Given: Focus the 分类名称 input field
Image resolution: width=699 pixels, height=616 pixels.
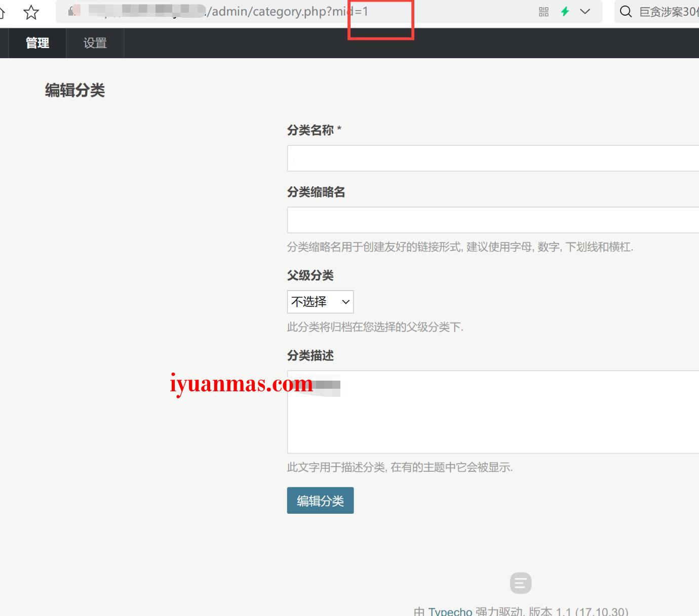Looking at the screenshot, I should (493, 158).
